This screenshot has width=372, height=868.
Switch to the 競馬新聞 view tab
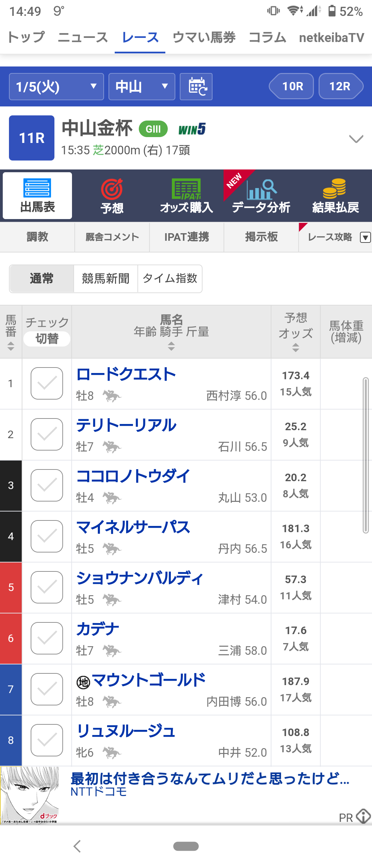[106, 279]
